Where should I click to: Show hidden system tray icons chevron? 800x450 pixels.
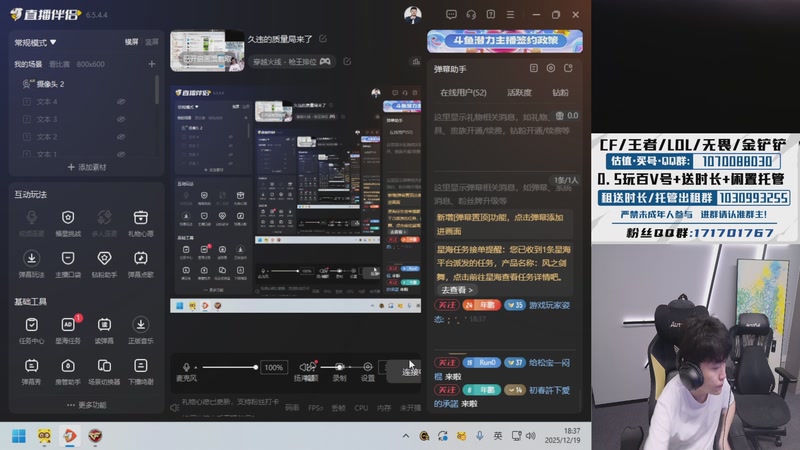(x=406, y=436)
